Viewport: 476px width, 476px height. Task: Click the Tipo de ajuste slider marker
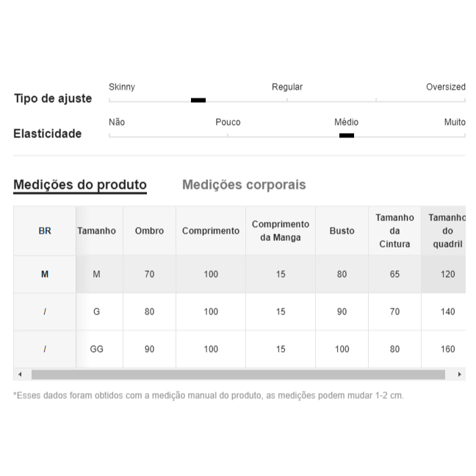(x=198, y=100)
